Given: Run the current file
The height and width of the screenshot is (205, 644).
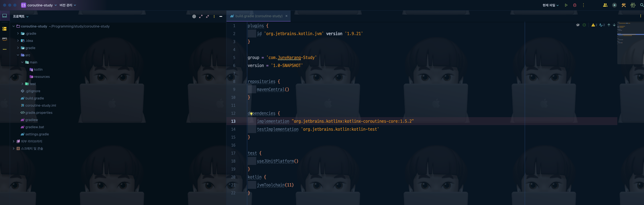Looking at the screenshot, I should click(566, 5).
